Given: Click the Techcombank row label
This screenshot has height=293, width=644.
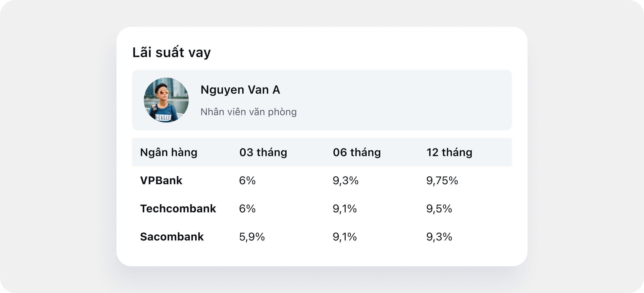Looking at the screenshot, I should (x=178, y=209).
